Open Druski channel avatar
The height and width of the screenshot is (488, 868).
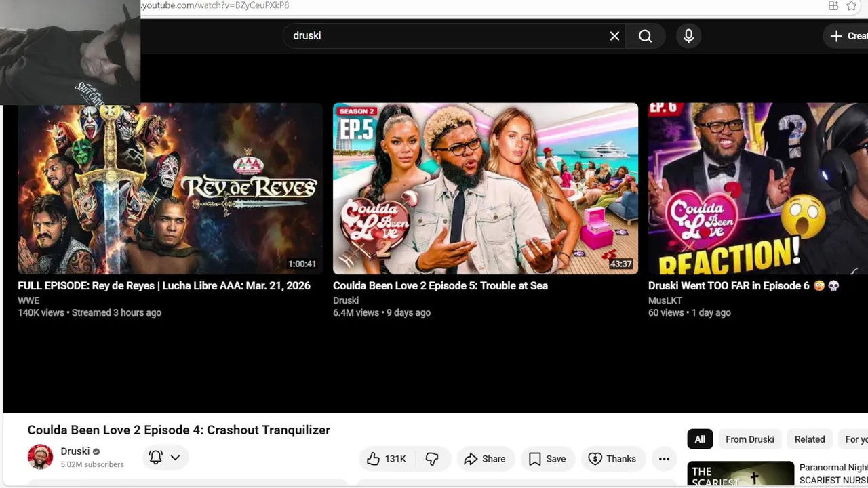click(40, 457)
